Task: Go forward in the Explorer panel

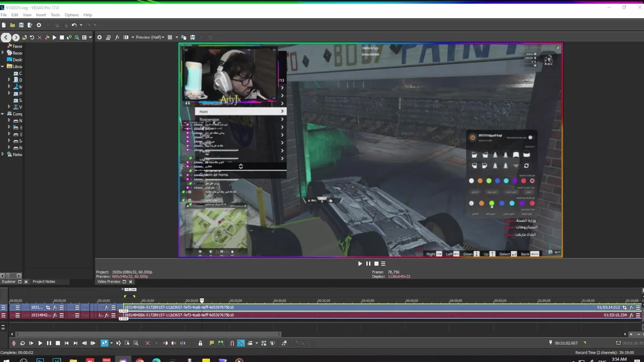Action: click(16, 37)
